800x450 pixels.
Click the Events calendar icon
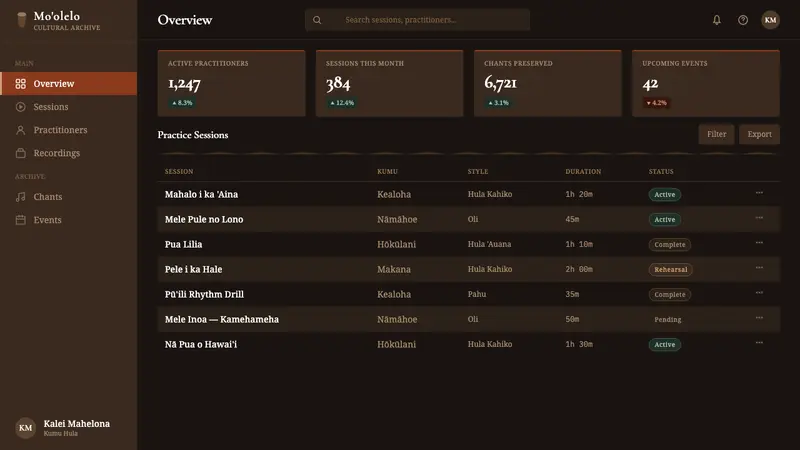(20, 220)
